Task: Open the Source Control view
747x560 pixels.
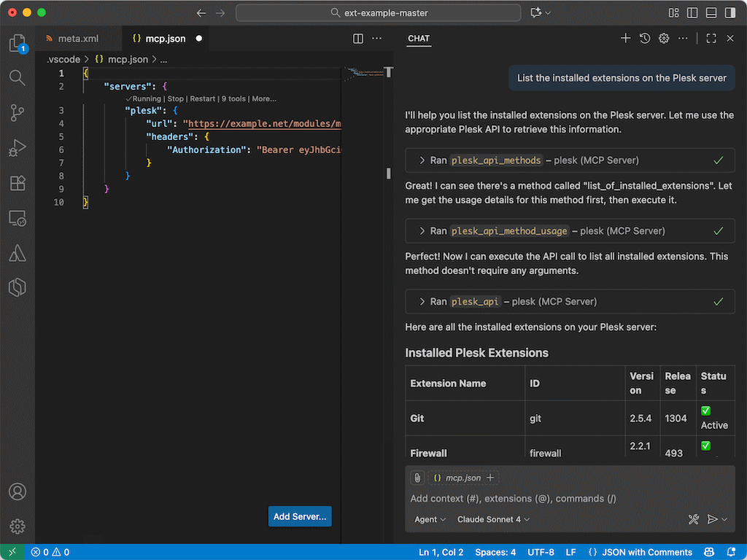Action: [18, 112]
